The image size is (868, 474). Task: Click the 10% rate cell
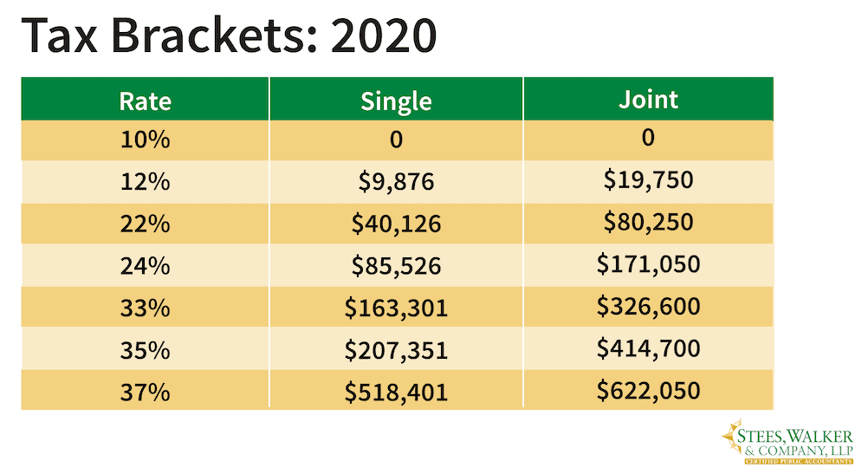point(145,140)
